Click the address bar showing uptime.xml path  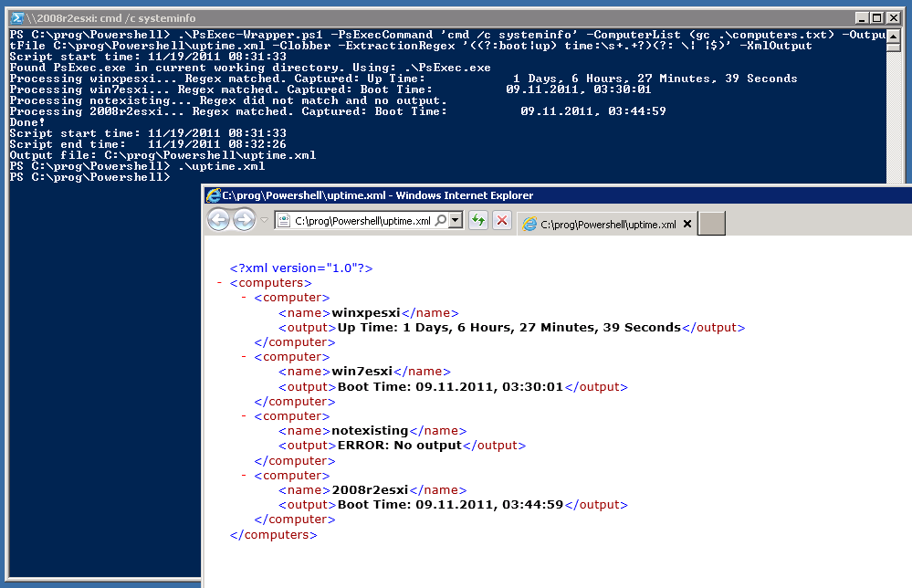[362, 221]
